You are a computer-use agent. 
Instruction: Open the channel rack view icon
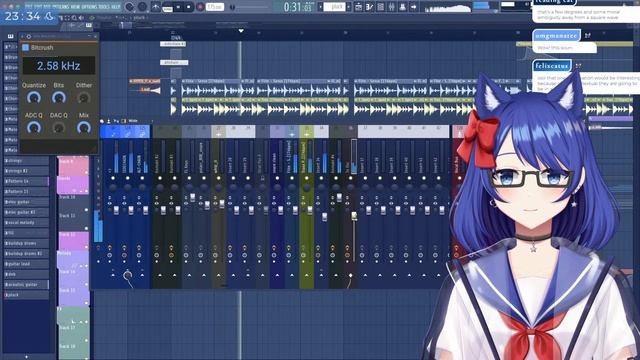click(x=380, y=7)
